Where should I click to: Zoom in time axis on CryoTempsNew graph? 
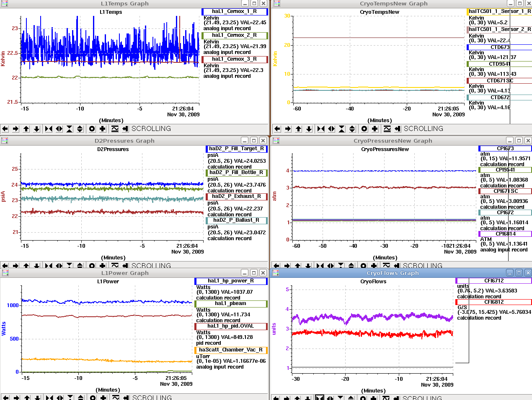click(321, 129)
